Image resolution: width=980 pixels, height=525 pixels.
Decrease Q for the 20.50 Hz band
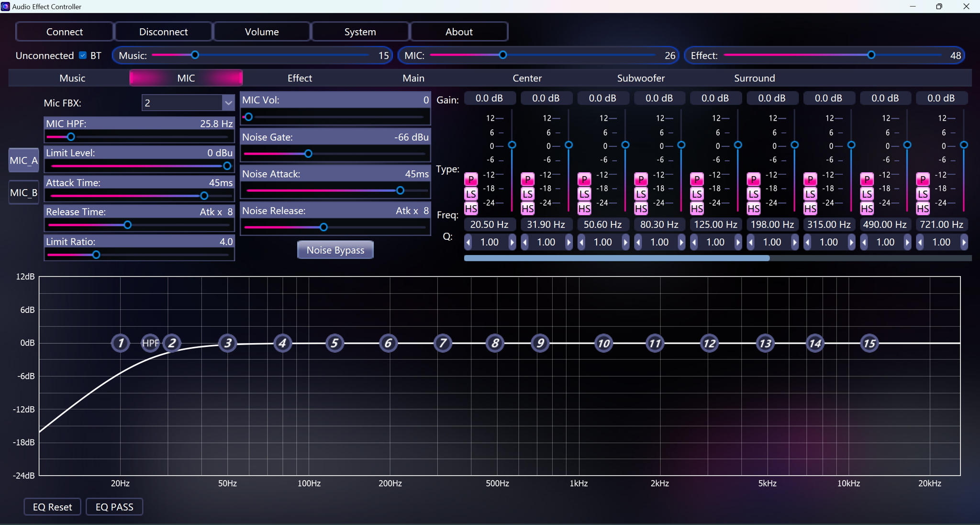(468, 243)
